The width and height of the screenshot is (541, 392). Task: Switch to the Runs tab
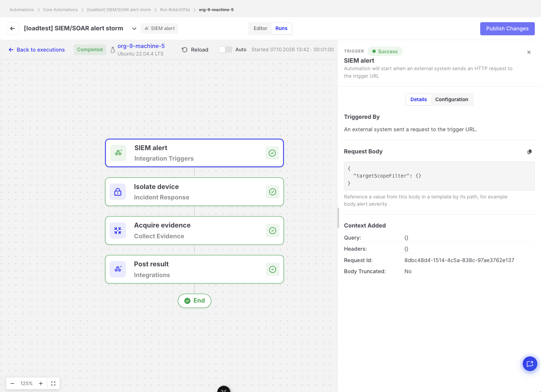coord(281,28)
